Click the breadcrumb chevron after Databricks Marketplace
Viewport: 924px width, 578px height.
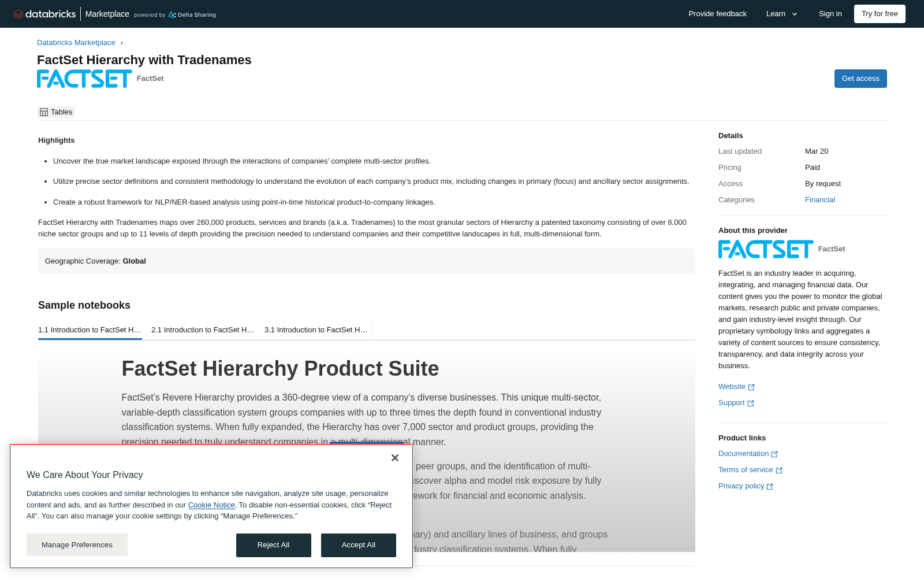click(x=122, y=43)
